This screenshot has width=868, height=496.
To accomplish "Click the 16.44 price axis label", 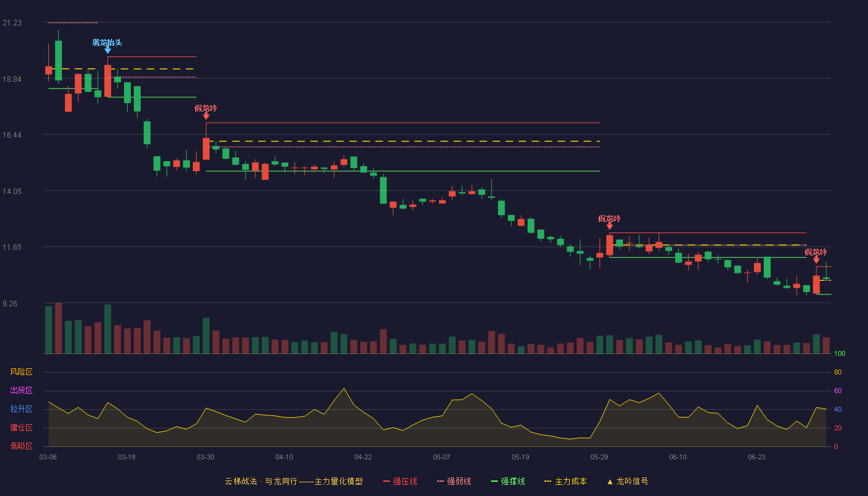I will [x=12, y=135].
